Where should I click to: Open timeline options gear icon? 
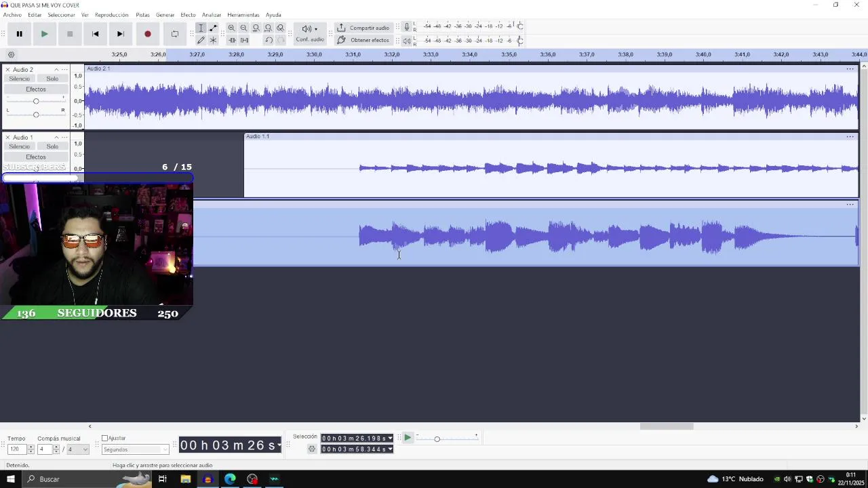pyautogui.click(x=11, y=55)
